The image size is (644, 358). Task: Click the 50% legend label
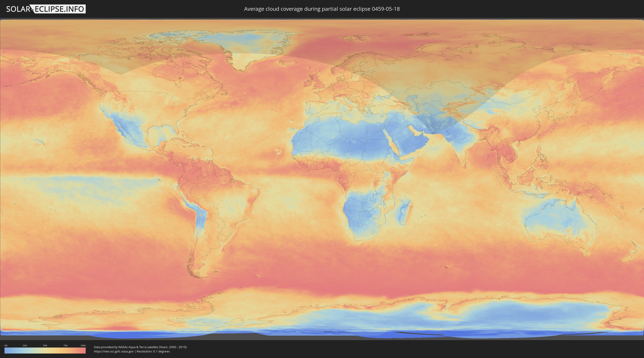click(x=45, y=345)
